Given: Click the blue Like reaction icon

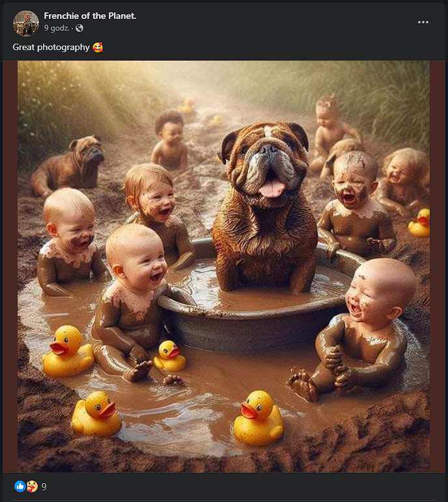Looking at the screenshot, I should (x=20, y=486).
